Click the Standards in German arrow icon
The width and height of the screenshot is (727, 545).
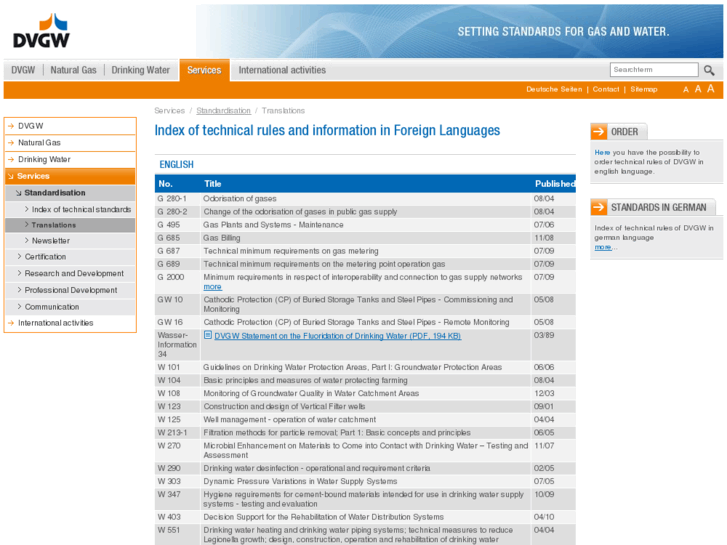(599, 207)
